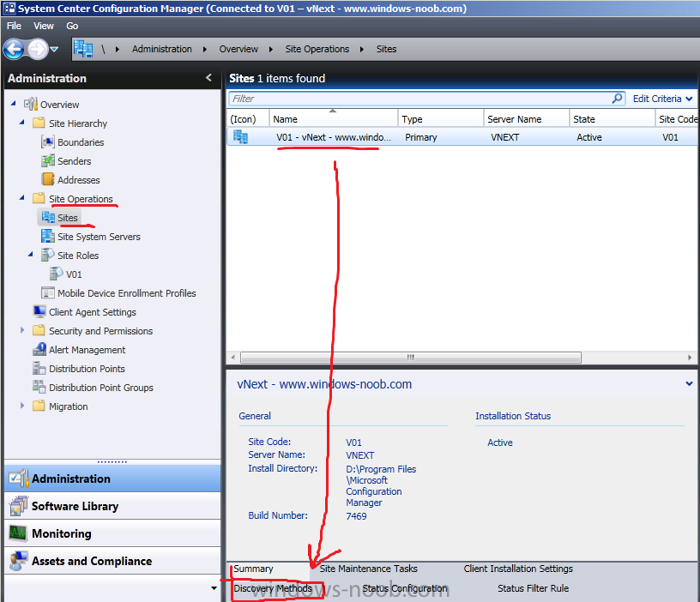Select the Client Agent Settings node
This screenshot has height=602, width=700.
[x=93, y=312]
